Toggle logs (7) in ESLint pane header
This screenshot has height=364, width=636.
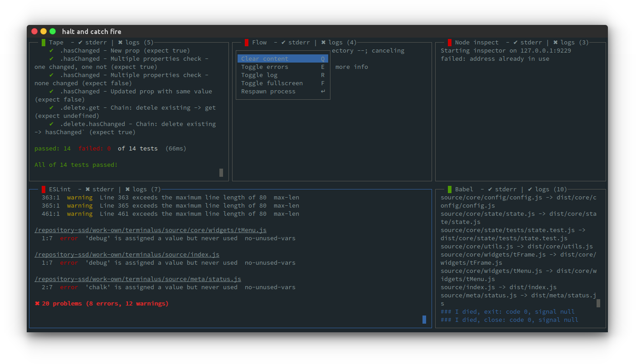143,189
